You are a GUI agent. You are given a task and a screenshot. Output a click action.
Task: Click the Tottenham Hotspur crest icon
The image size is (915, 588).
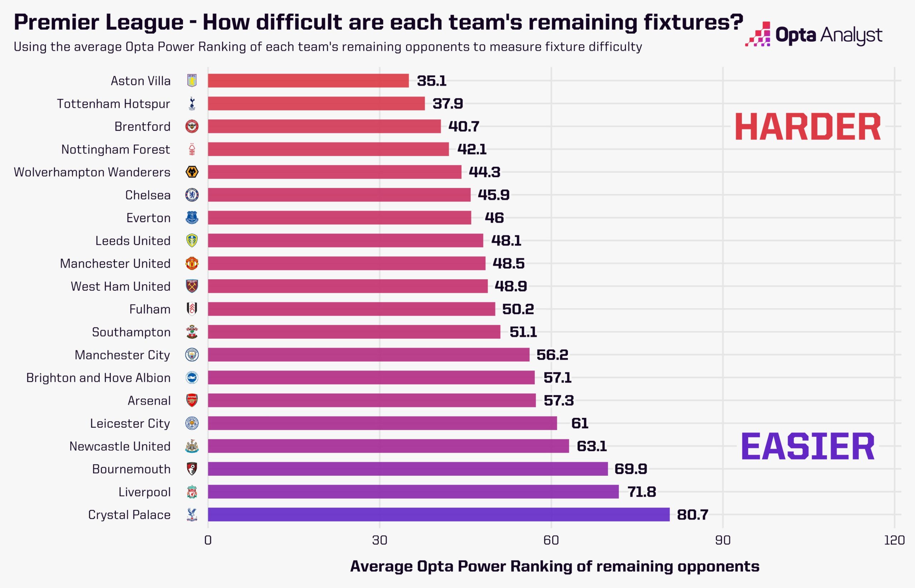point(192,104)
